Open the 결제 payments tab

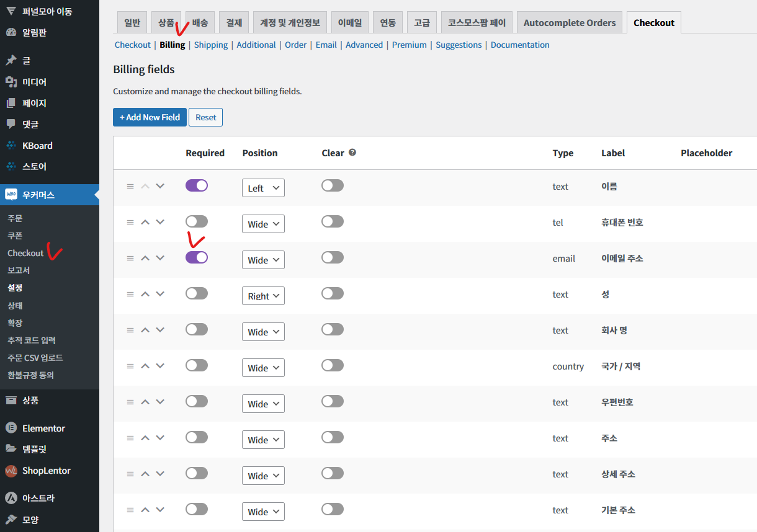[x=234, y=22]
